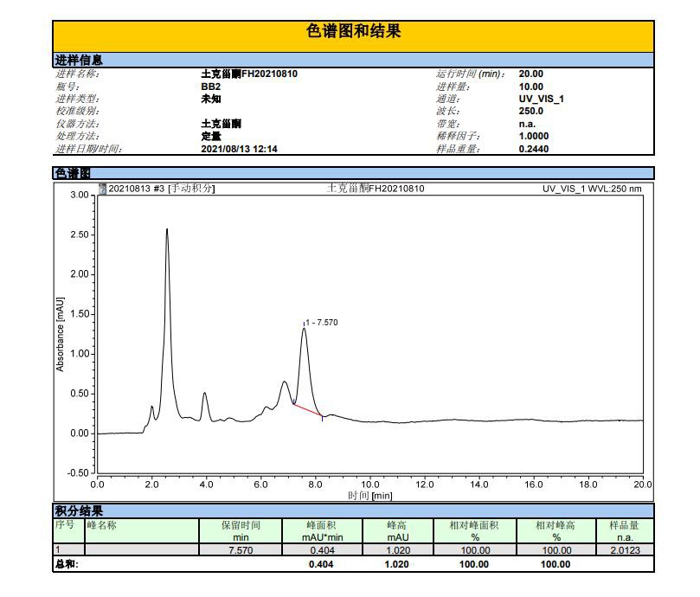
Task: Click the 峰名称 column header
Action: coord(142,530)
